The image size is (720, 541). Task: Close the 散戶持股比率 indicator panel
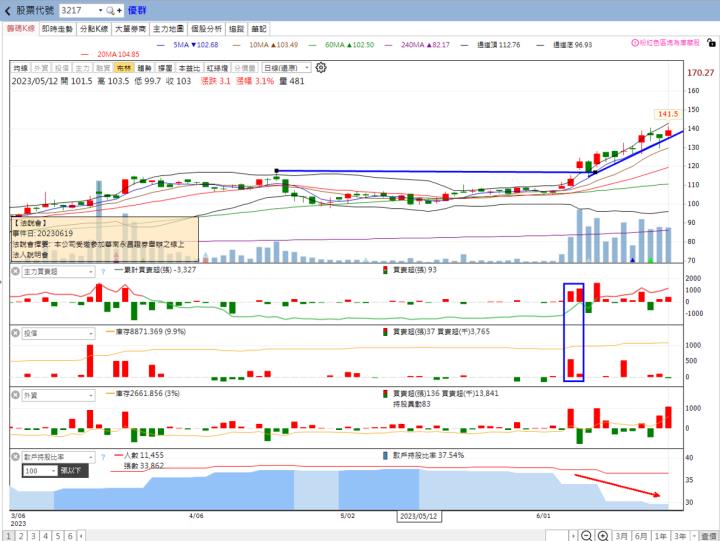pos(15,456)
